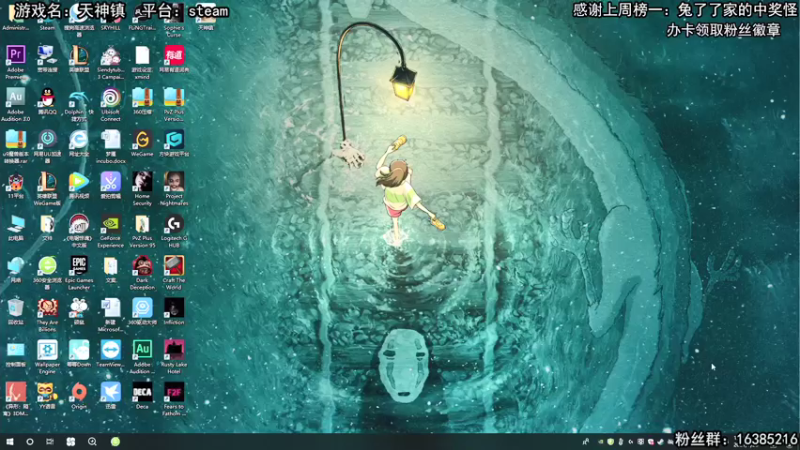800x450 pixels.
Task: Launch the purple scissors video editor icon
Action: click(x=110, y=182)
